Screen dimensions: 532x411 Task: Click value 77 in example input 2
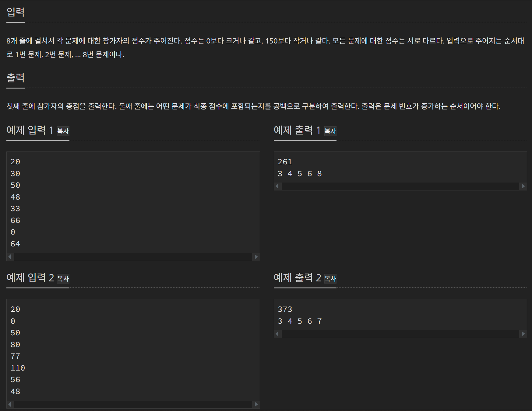[15, 356]
